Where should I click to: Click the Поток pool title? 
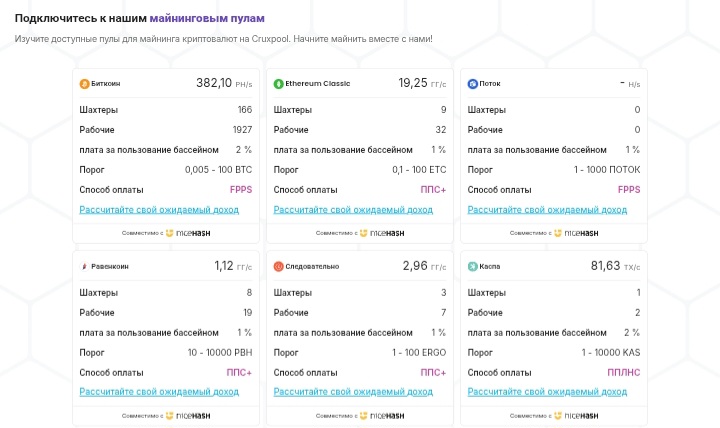[490, 84]
